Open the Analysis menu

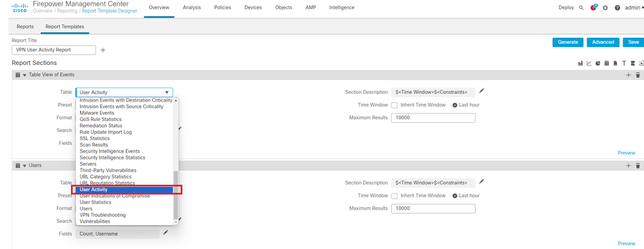[192, 8]
